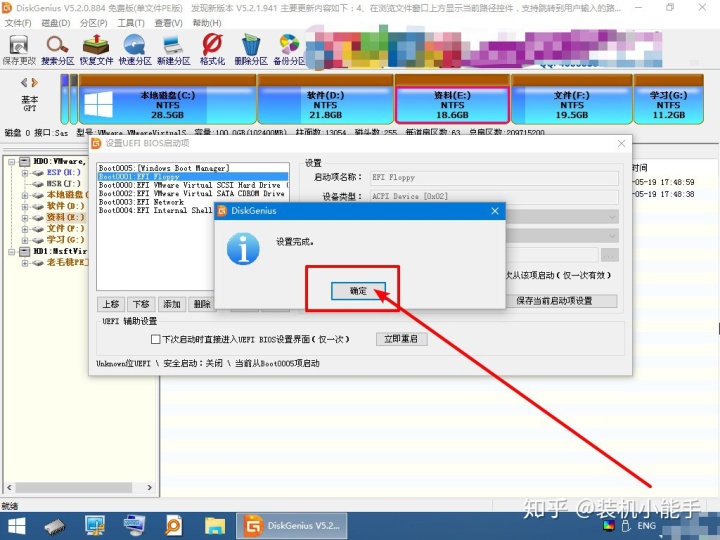
Task: Open the 分区(P) menu
Action: [93, 23]
